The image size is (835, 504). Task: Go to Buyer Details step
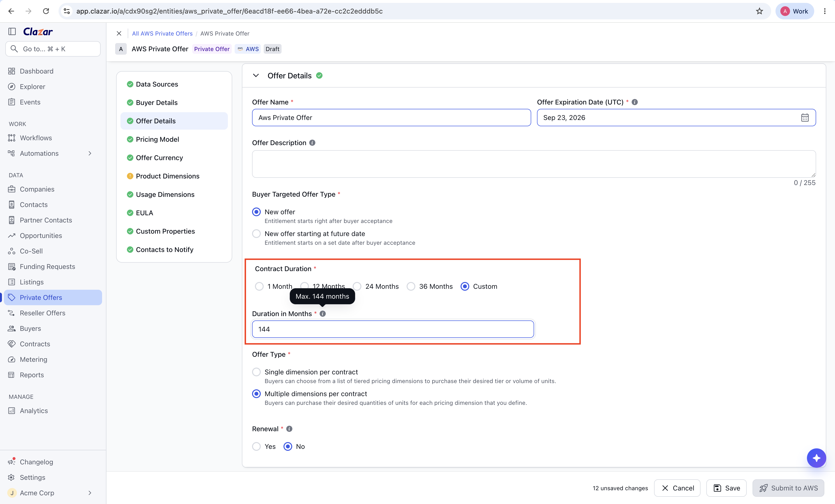pos(174,103)
